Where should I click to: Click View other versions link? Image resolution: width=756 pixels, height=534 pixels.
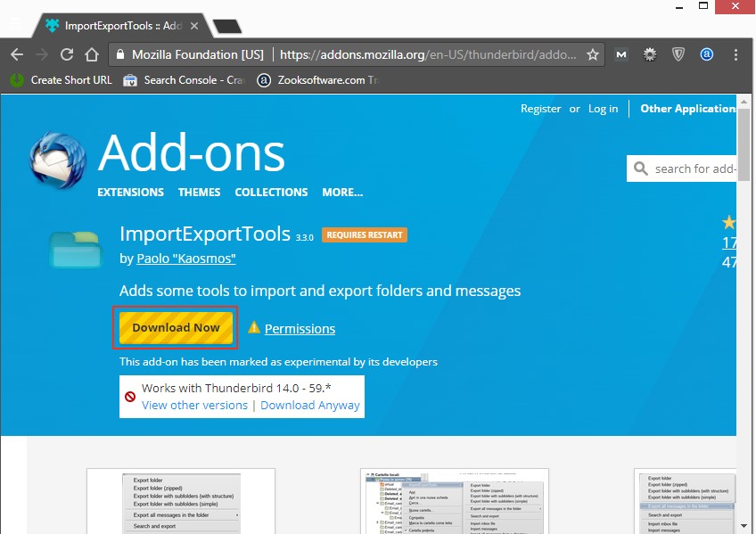(194, 406)
